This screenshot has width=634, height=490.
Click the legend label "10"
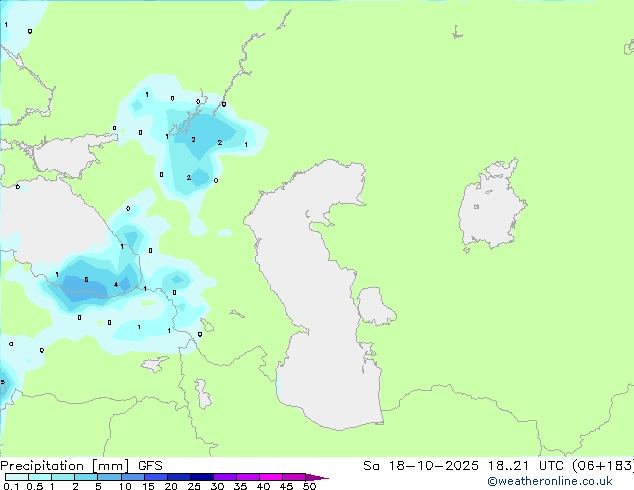pos(125,486)
